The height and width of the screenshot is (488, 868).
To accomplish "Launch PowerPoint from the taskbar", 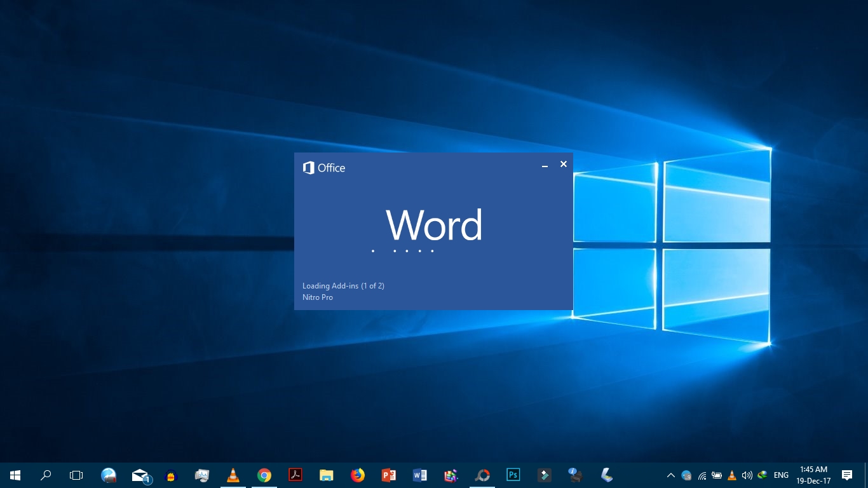I will [389, 475].
